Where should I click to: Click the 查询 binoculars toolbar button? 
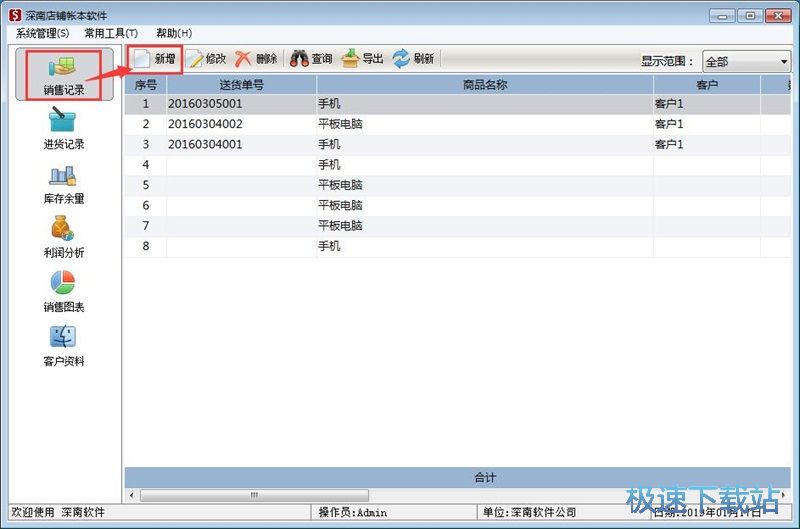click(311, 59)
